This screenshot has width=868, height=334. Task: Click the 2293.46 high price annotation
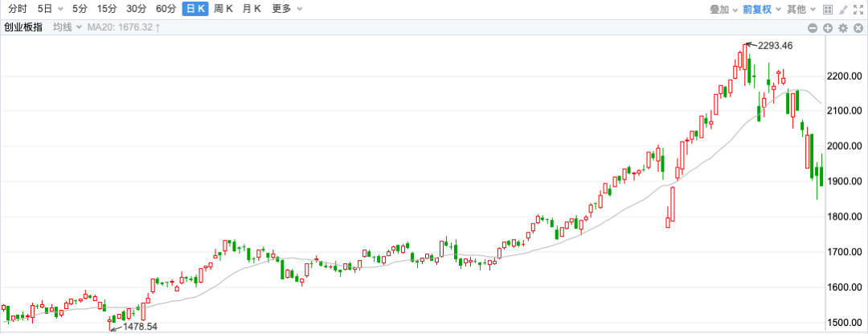pyautogui.click(x=775, y=46)
